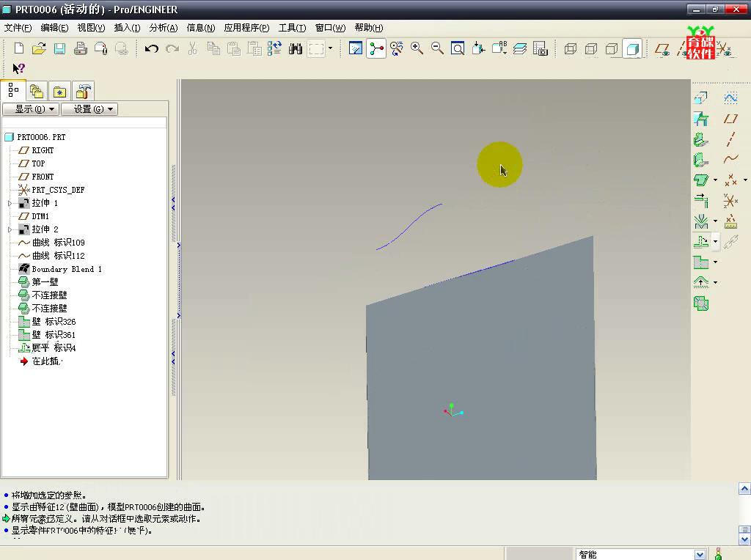Screen dimensions: 751x560
Task: Open the Datum Point flyout arrow
Action: pyautogui.click(x=745, y=180)
